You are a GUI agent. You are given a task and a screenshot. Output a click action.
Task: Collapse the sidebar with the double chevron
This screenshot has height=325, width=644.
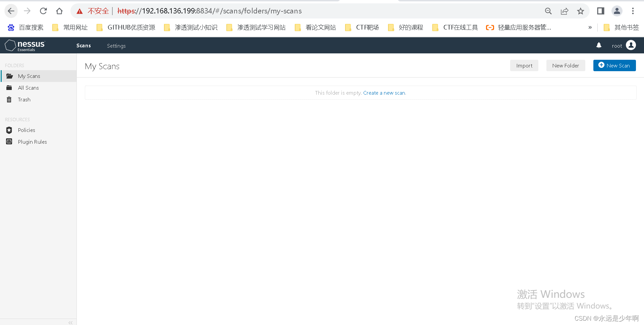[x=70, y=323]
